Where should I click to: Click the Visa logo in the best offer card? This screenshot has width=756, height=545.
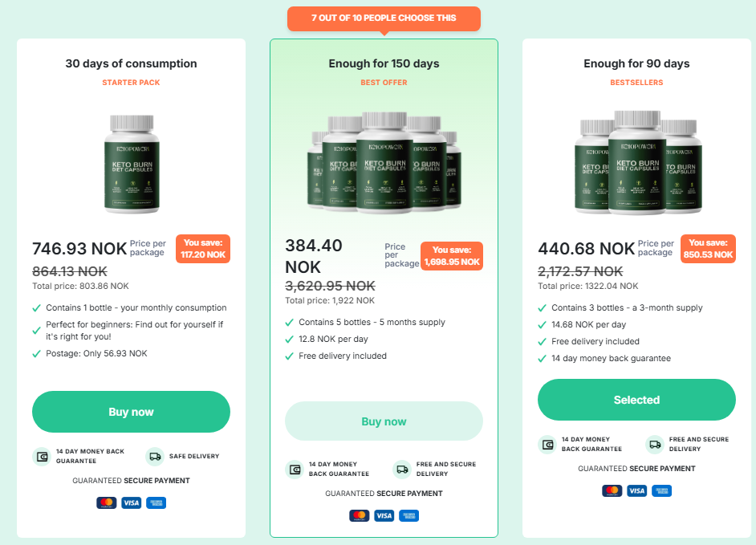[384, 515]
